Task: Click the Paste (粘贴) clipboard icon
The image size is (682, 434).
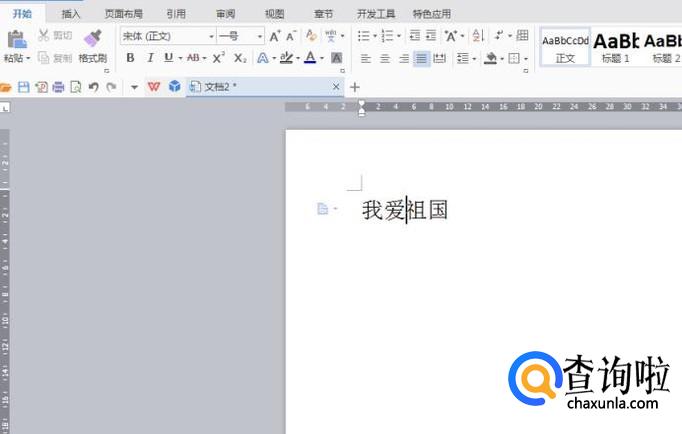Action: 16,39
